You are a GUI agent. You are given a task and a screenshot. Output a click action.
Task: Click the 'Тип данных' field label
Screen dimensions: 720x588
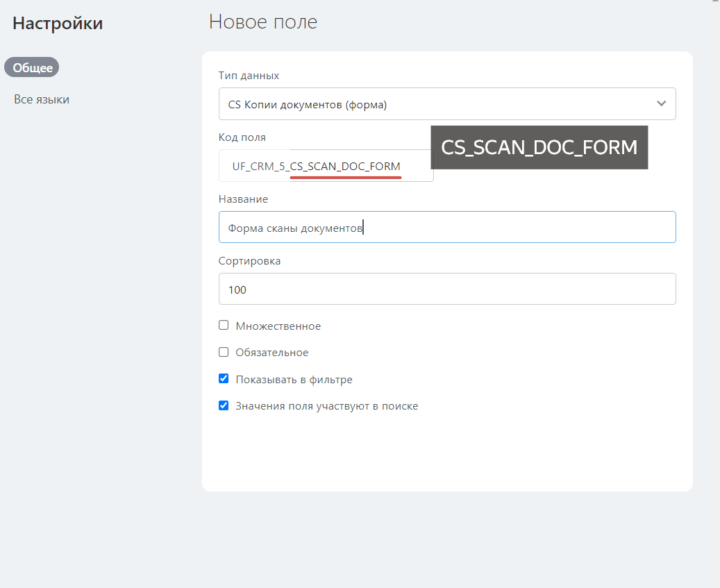[249, 75]
